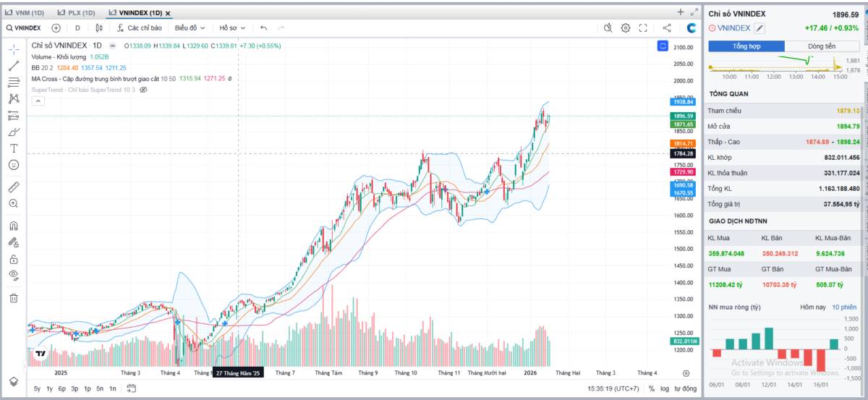Select the brush drawing tool
The image size is (868, 400).
[x=14, y=132]
